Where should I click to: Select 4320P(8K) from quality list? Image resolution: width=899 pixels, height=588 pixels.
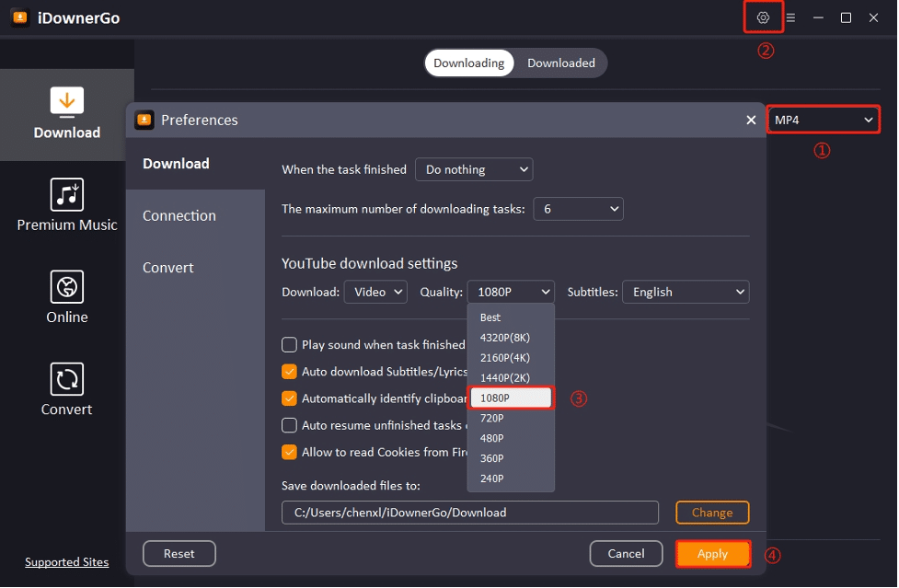[506, 337]
